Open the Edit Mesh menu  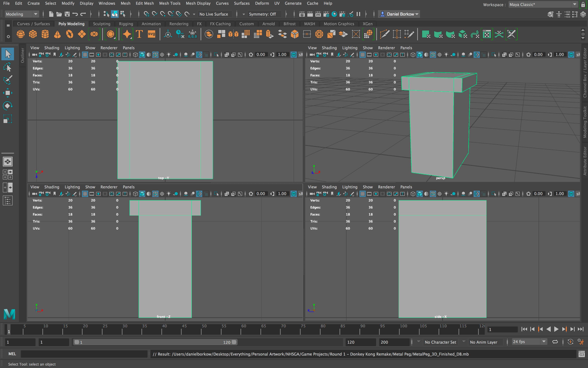[x=145, y=3]
